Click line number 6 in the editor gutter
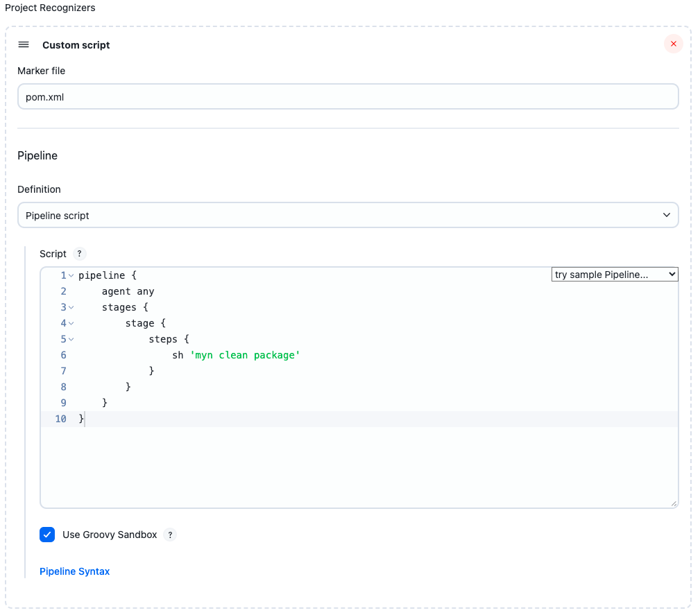This screenshot has height=615, width=700. click(x=63, y=355)
